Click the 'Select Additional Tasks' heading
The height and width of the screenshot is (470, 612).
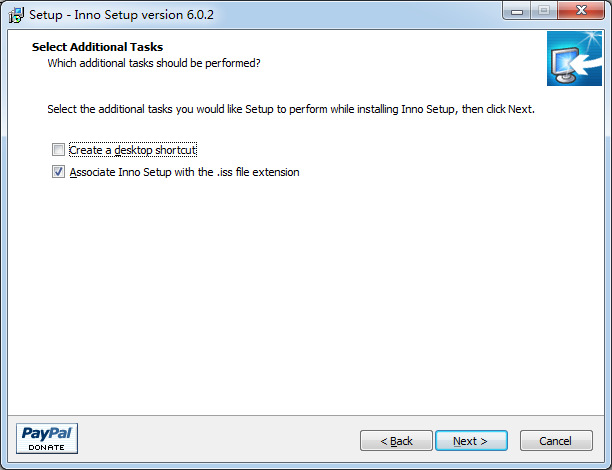pos(97,47)
